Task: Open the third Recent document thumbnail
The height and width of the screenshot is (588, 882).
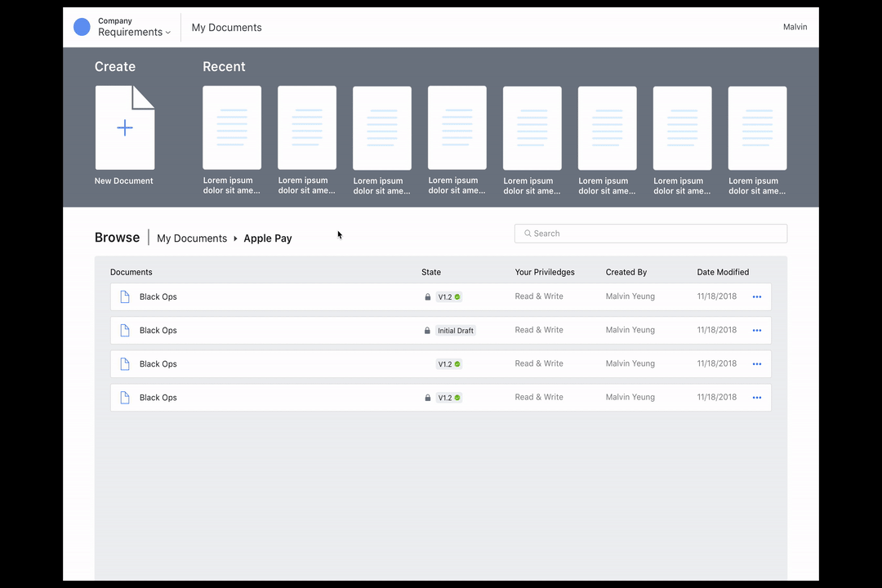Action: tap(382, 128)
